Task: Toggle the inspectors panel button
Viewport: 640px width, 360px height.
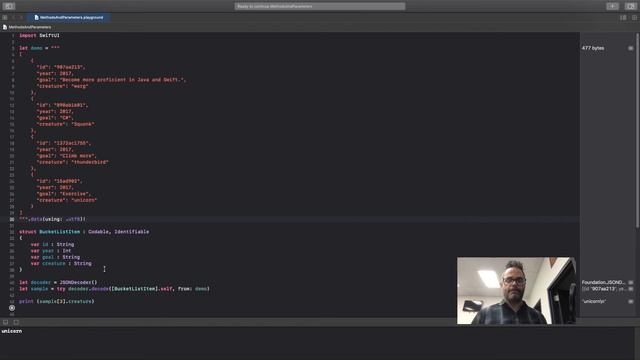Action: tap(631, 6)
